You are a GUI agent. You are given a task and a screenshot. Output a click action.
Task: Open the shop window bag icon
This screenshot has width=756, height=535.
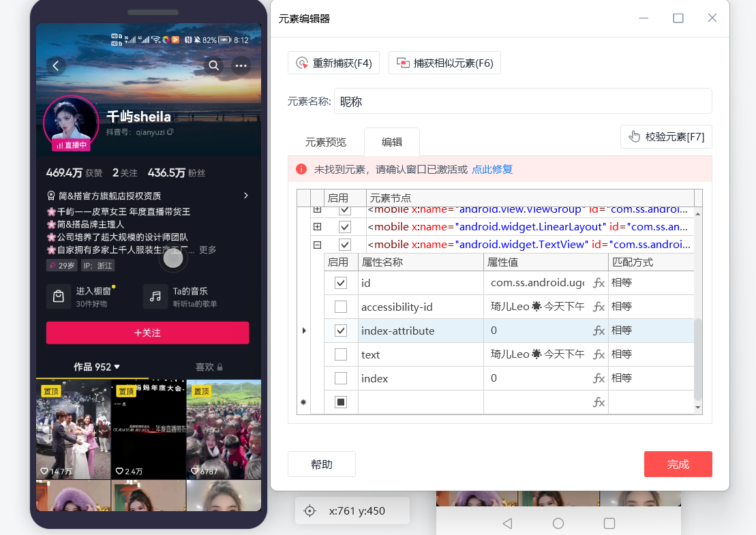coord(59,296)
